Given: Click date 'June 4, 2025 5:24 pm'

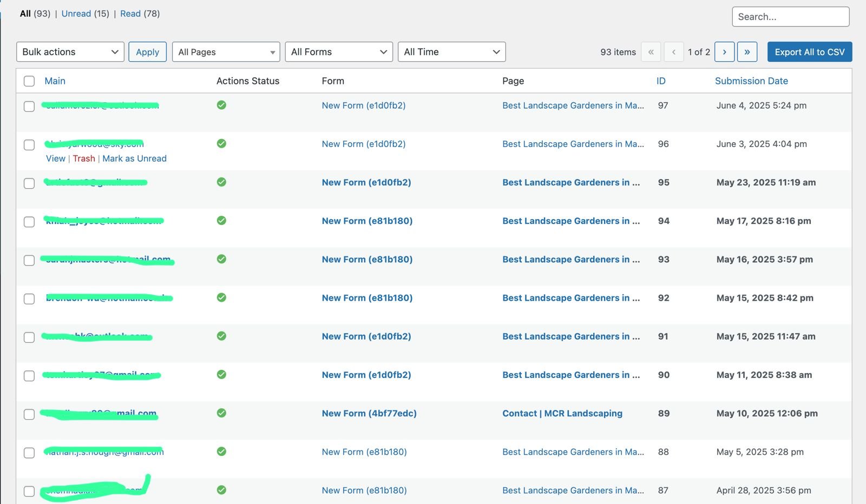Looking at the screenshot, I should click(762, 105).
